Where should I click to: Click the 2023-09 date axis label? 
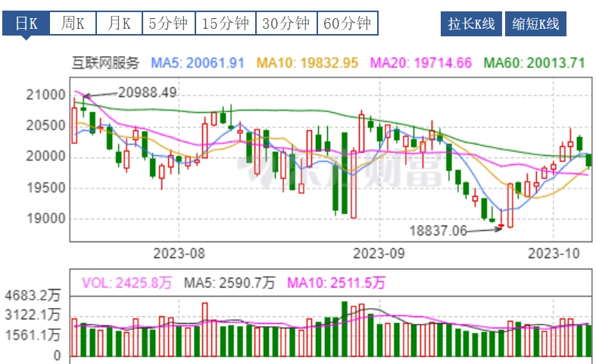pyautogui.click(x=380, y=252)
